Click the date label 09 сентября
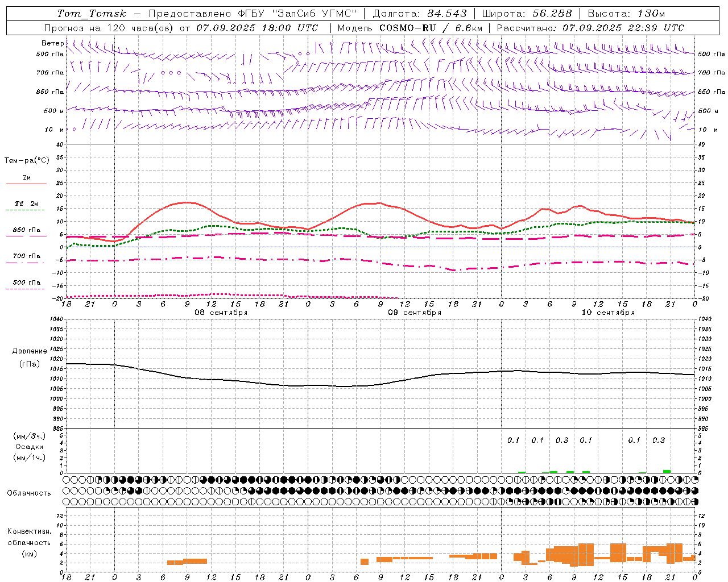The width and height of the screenshot is (728, 582). click(415, 313)
